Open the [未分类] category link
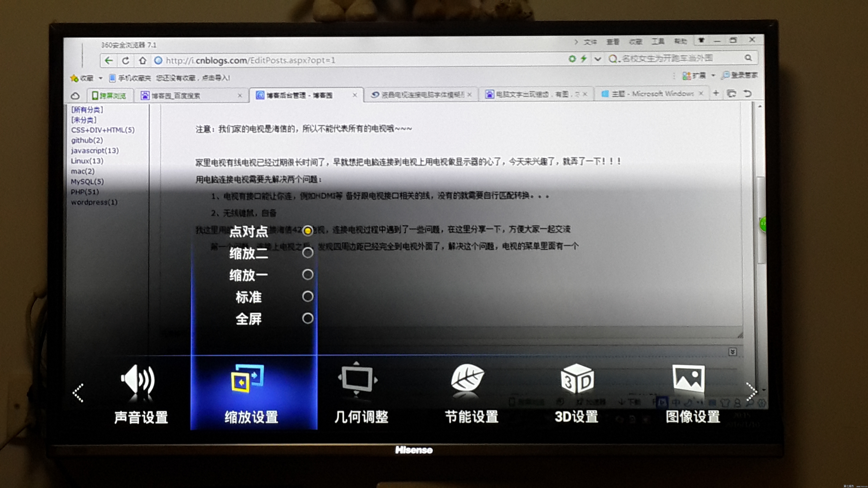 click(x=83, y=120)
